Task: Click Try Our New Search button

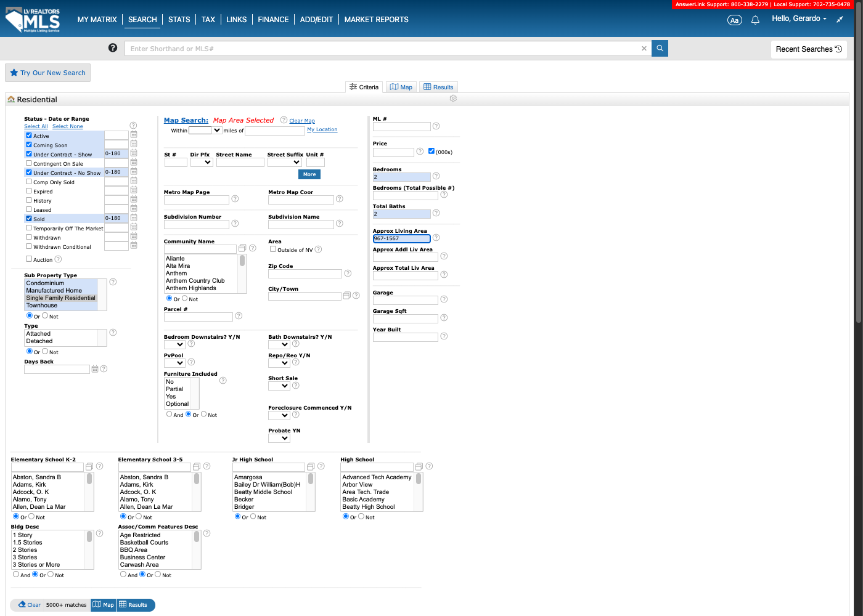Action: (48, 73)
